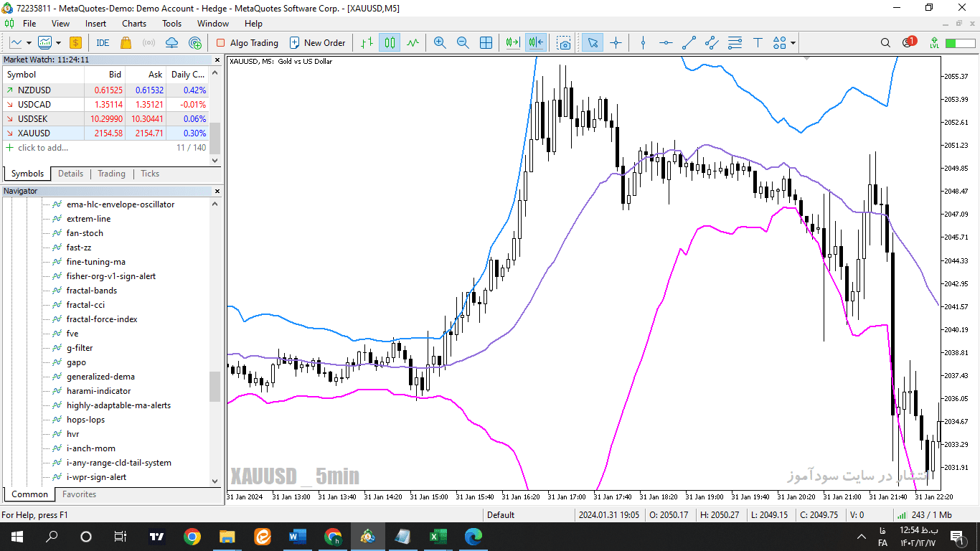Take a chart screenshot with the camera icon

565,43
